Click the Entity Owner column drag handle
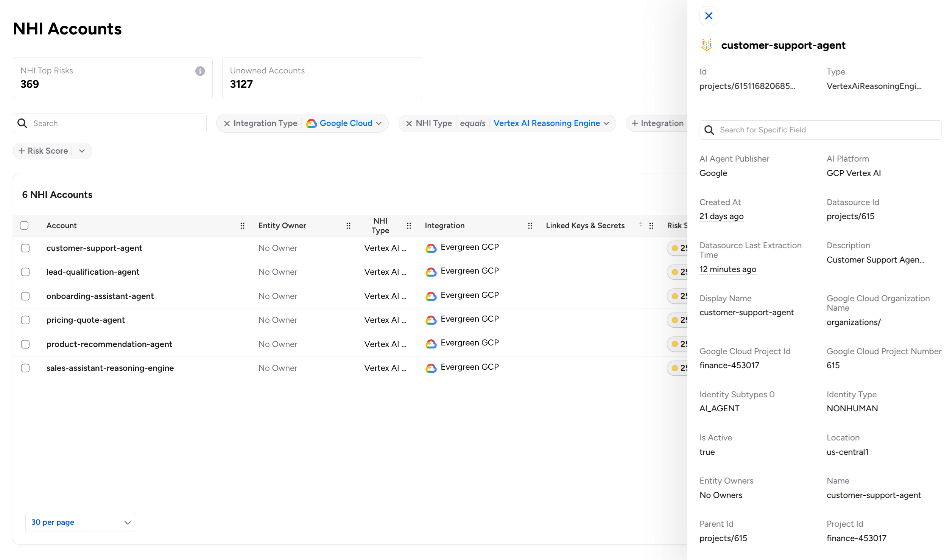The image size is (944, 560). 348,226
